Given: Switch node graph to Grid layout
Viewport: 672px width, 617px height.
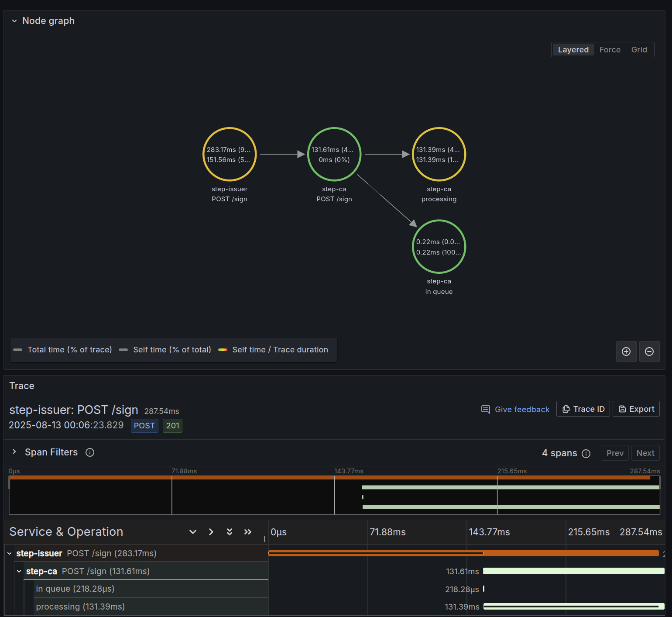Looking at the screenshot, I should [639, 50].
